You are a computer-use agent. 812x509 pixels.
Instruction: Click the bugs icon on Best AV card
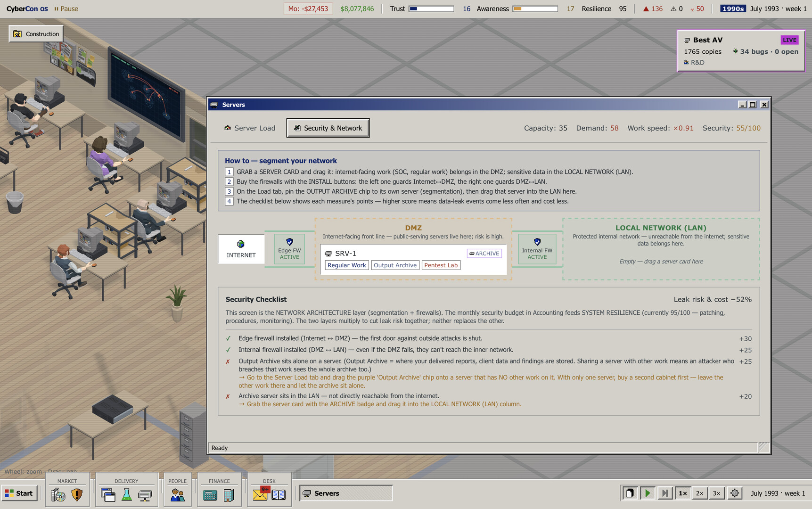pyautogui.click(x=735, y=51)
